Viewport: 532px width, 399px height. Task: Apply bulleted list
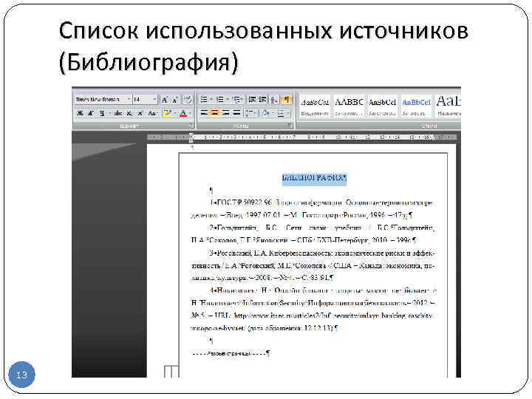pos(204,100)
